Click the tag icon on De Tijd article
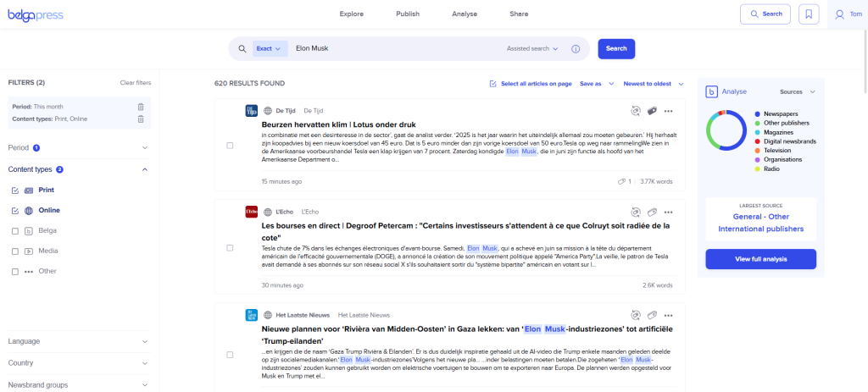 tap(652, 111)
